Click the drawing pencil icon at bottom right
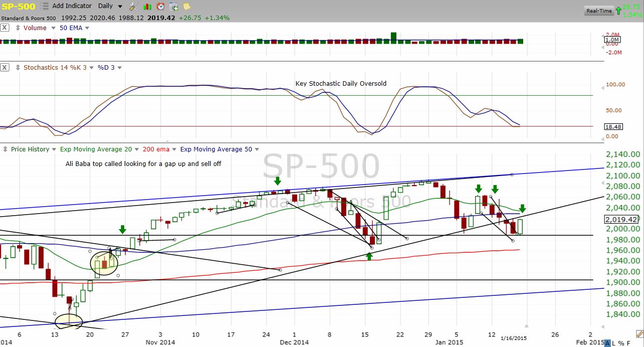 point(639,333)
